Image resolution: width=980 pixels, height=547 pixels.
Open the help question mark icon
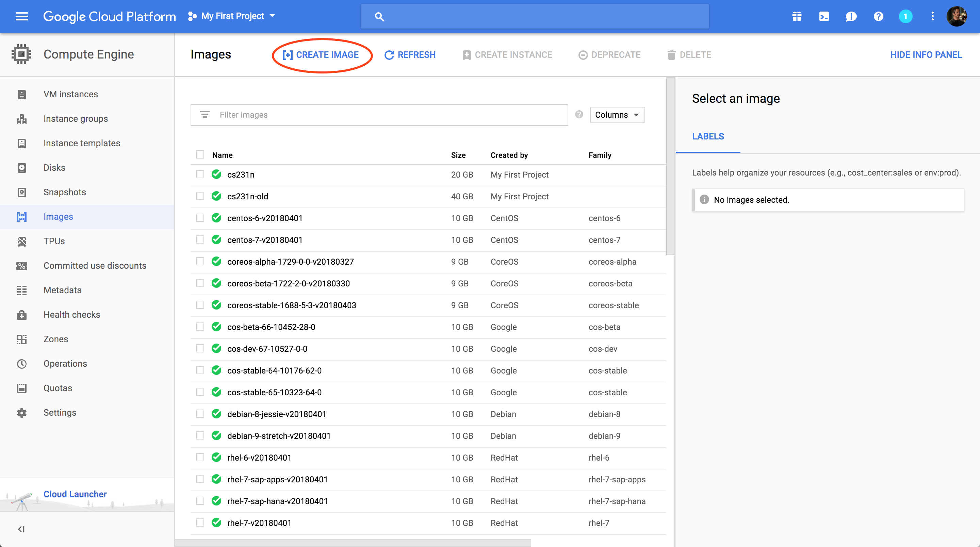click(x=878, y=16)
